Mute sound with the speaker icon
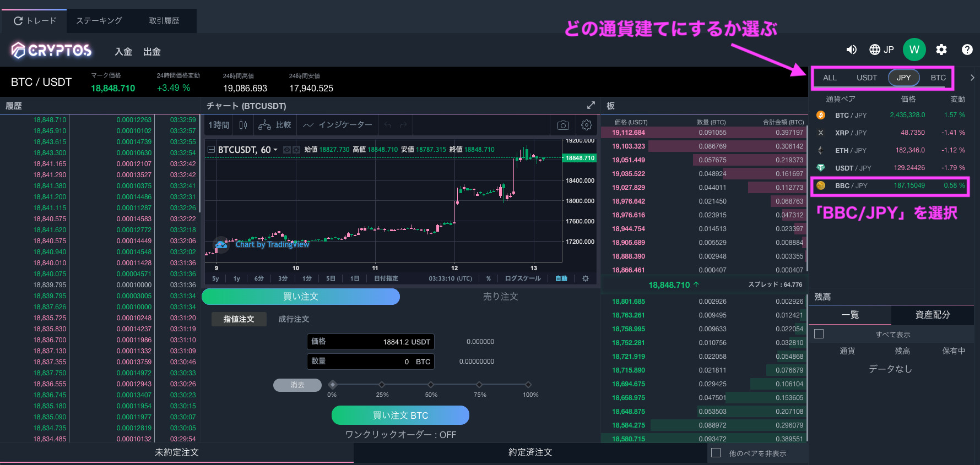Image resolution: width=980 pixels, height=465 pixels. 851,50
